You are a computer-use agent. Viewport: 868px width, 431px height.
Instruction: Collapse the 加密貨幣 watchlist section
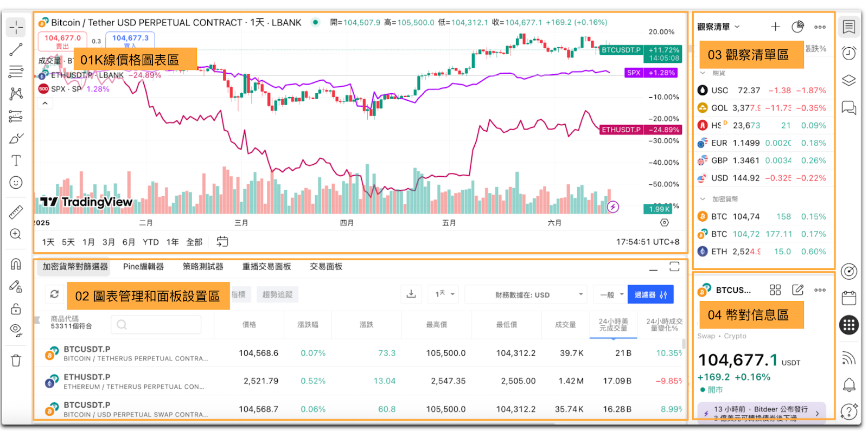click(x=703, y=199)
